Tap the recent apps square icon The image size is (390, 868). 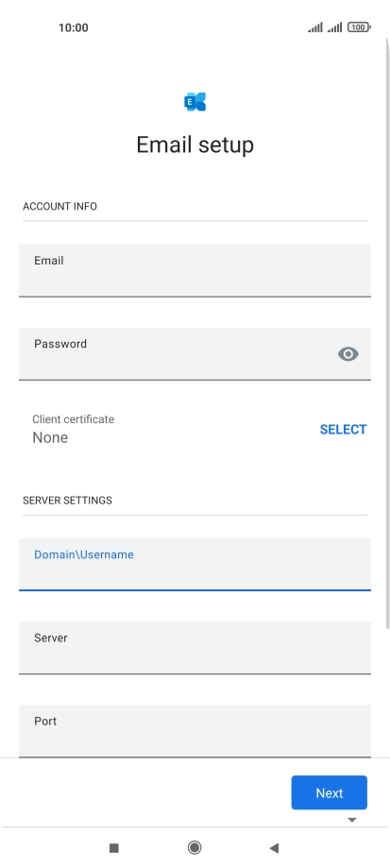pos(114,847)
